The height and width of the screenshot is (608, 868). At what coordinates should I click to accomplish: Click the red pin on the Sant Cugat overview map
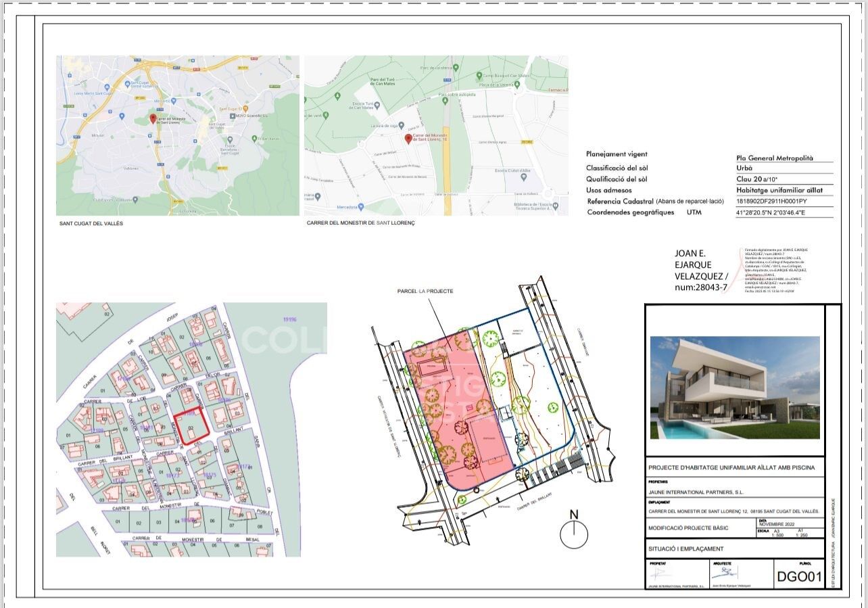(153, 119)
